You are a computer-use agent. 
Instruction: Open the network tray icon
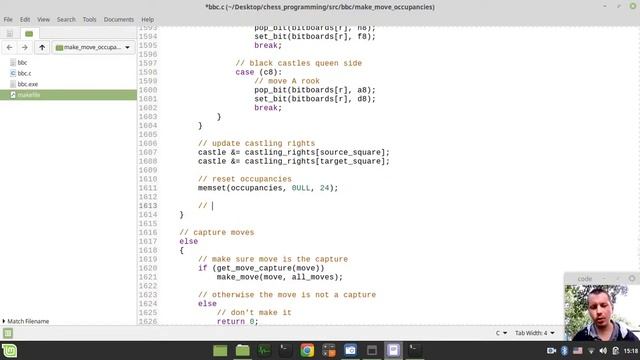[591, 351]
